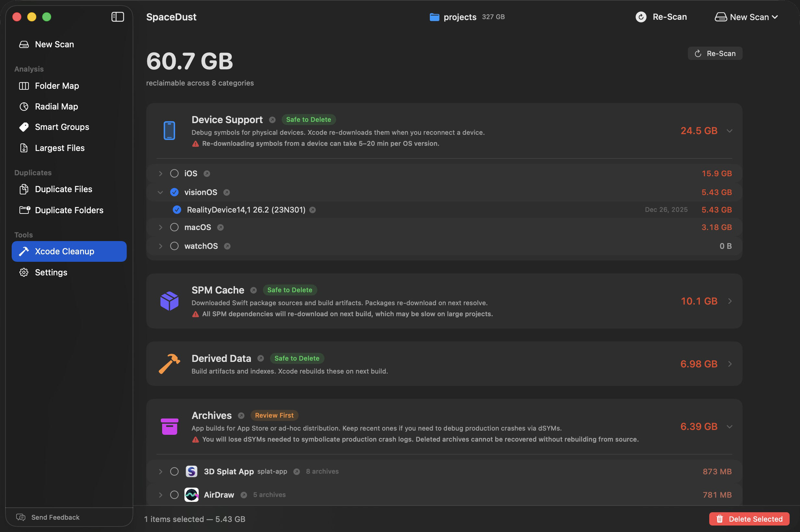Reveal Derived Data location via arrow icon
Screen dimensions: 800x532
261,359
